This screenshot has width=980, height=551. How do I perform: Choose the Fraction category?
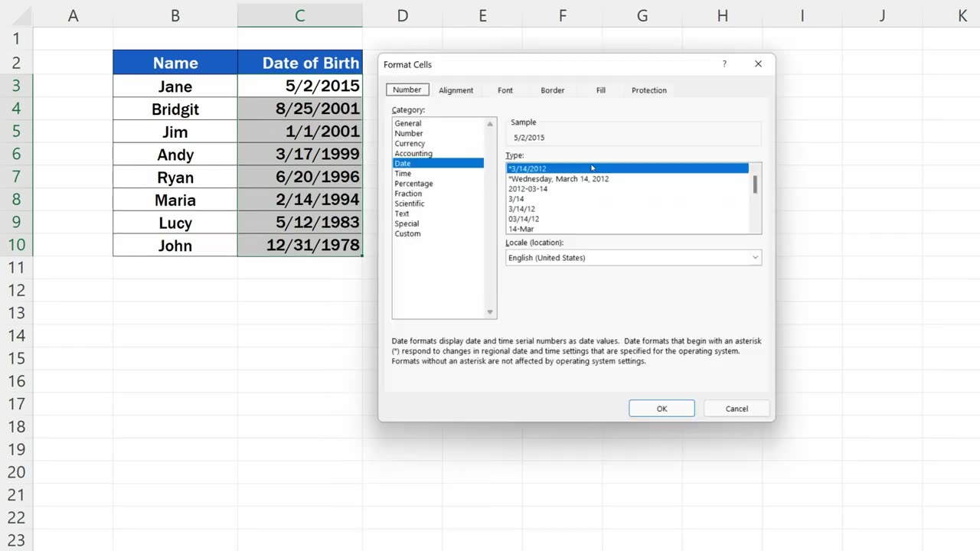click(438, 194)
